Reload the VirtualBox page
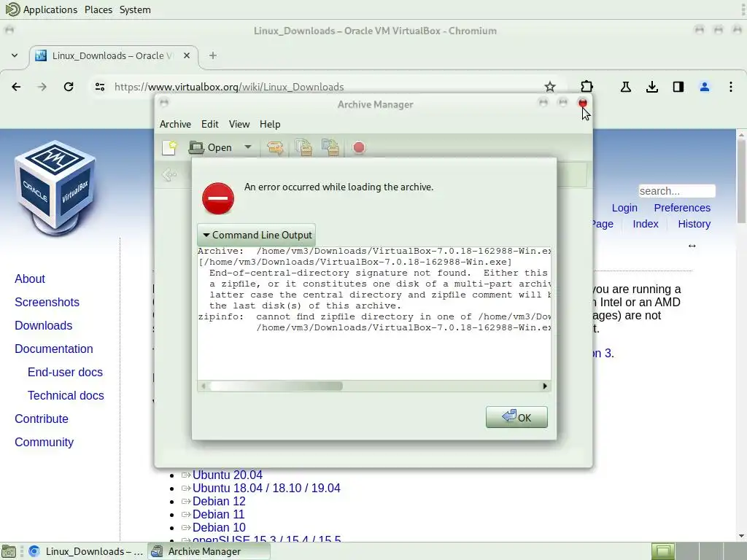Viewport: 747px width, 560px height. [x=69, y=87]
